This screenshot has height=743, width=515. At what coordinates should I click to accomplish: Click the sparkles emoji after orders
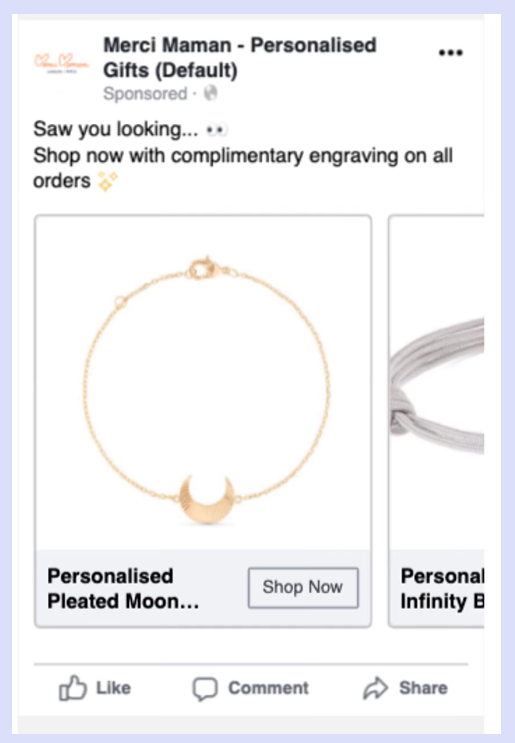(108, 181)
